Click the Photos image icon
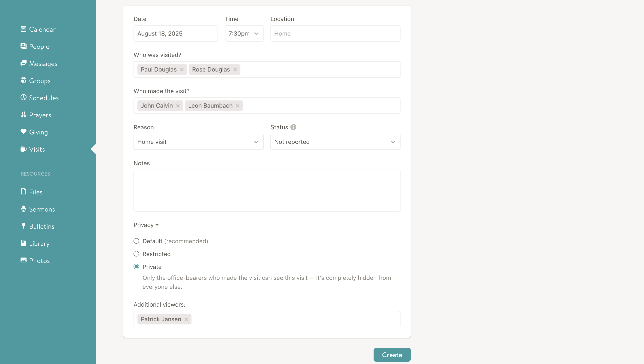 pyautogui.click(x=24, y=260)
